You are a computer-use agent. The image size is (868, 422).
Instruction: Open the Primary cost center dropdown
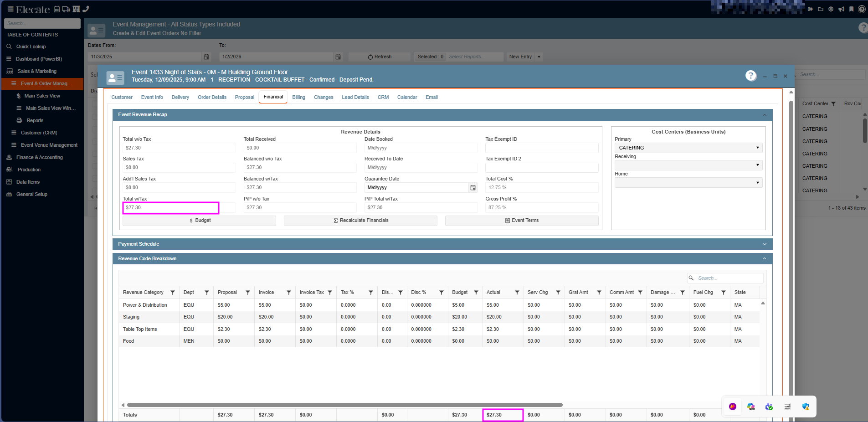tap(688, 148)
